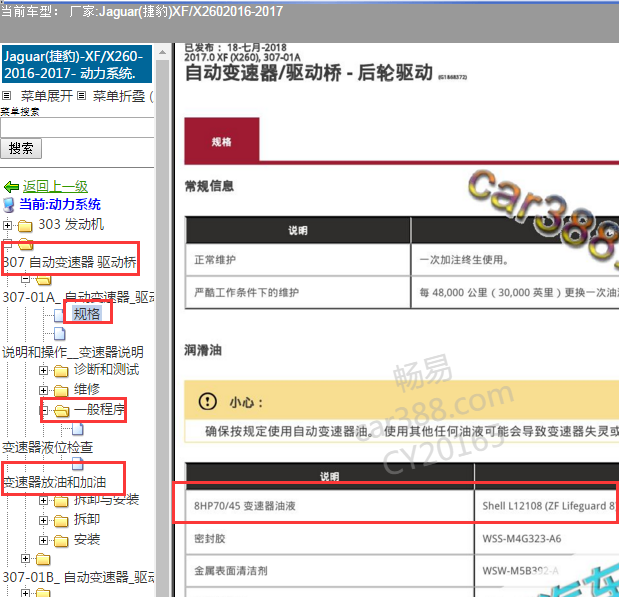This screenshot has height=597, width=619.
Task: Select 诊断和测试 tree item
Action: point(106,370)
